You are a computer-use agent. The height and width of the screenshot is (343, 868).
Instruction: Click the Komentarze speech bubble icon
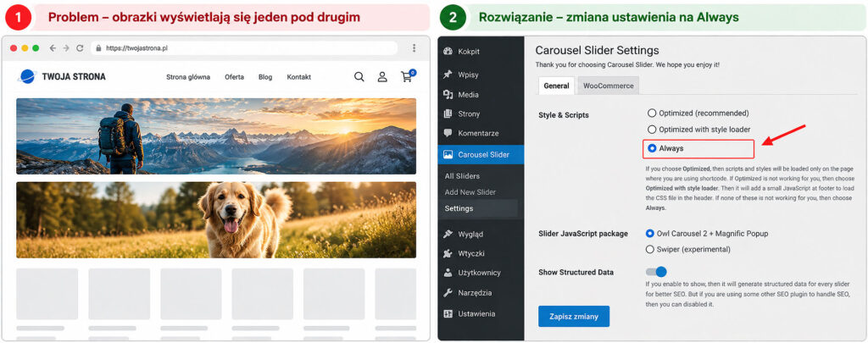pos(448,133)
